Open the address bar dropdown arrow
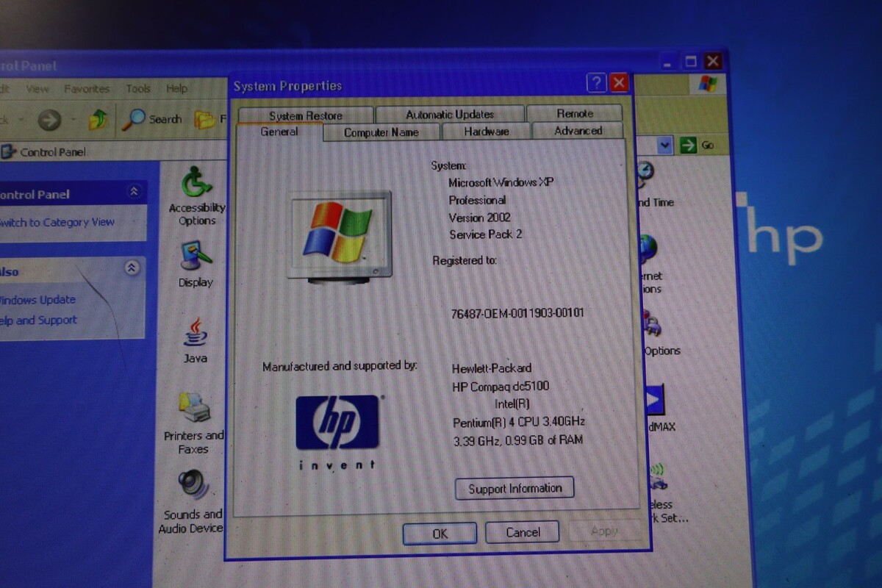Image resolution: width=882 pixels, height=588 pixels. [664, 145]
